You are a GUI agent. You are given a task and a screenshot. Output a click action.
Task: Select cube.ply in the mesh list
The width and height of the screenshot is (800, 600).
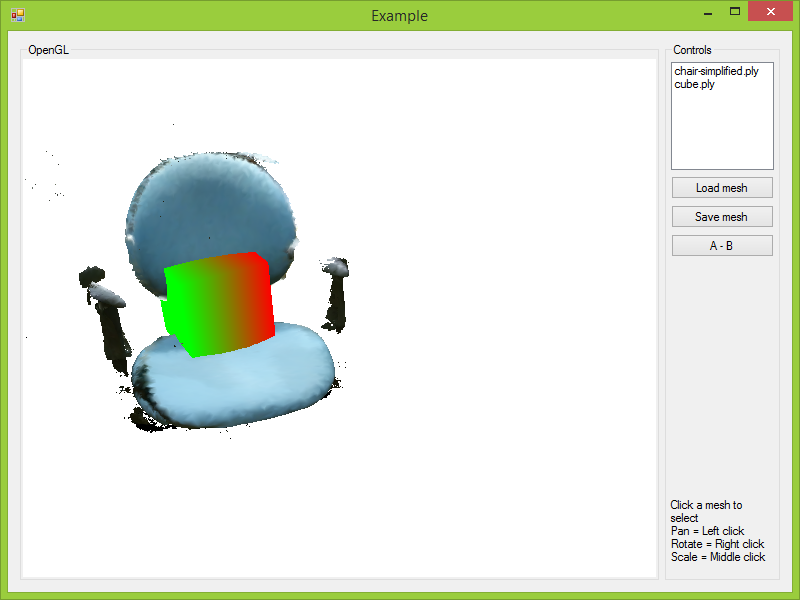click(694, 84)
